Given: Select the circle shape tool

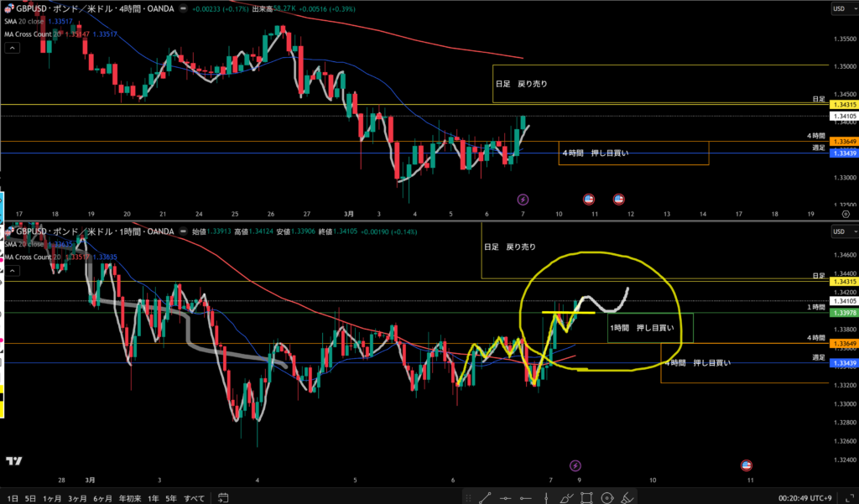Looking at the screenshot, I should (x=607, y=497).
